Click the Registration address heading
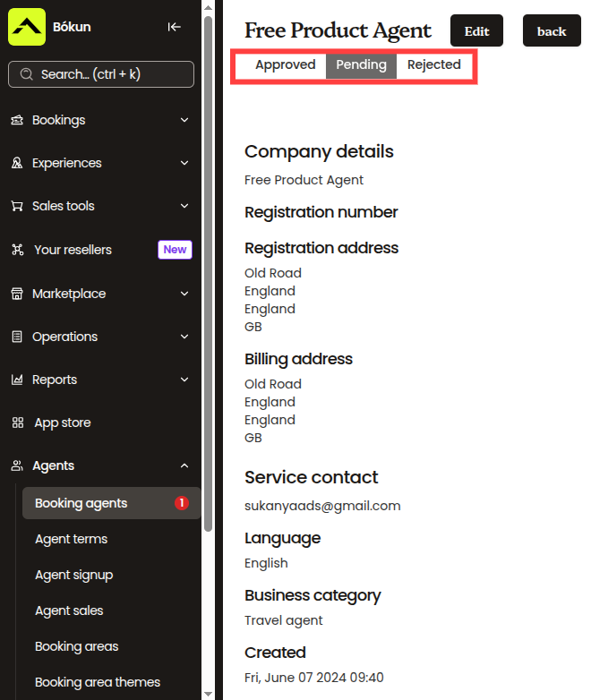The width and height of the screenshot is (591, 700). point(321,248)
